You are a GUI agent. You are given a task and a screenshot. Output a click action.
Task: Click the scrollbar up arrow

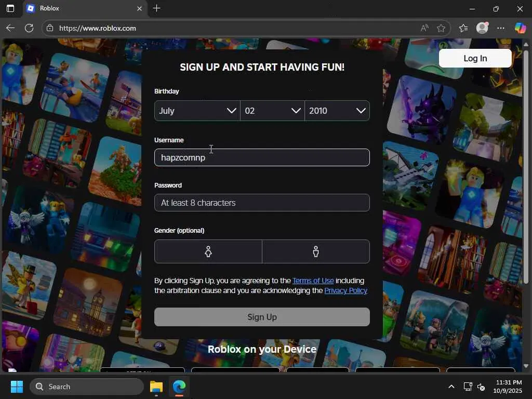(526, 44)
